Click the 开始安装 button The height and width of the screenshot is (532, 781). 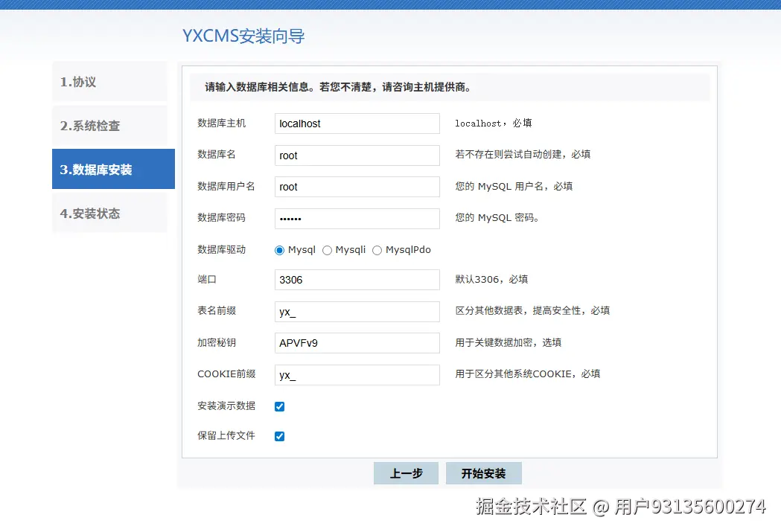pos(484,473)
